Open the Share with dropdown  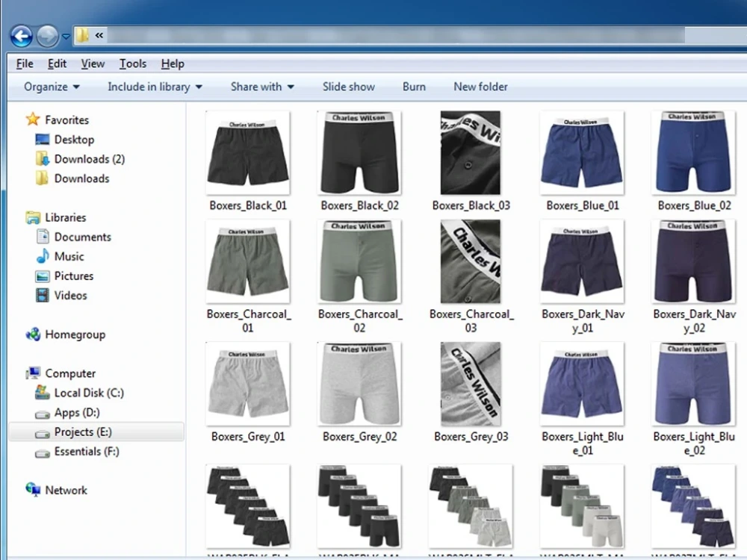click(262, 87)
